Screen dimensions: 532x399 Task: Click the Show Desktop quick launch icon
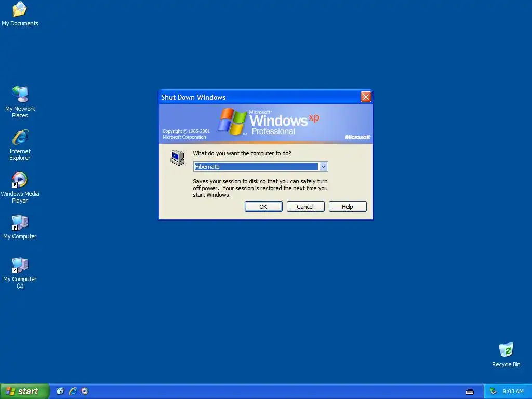coord(60,391)
